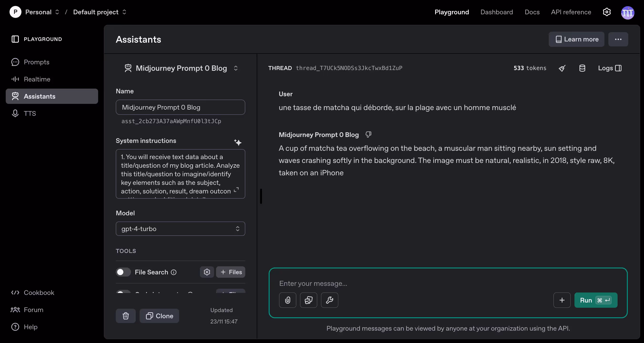Add files with the + Files button
Image resolution: width=644 pixels, height=343 pixels.
(231, 272)
